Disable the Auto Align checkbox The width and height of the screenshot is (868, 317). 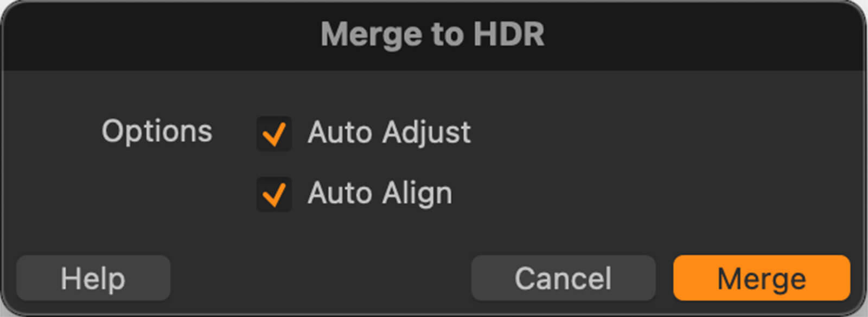pos(274,194)
